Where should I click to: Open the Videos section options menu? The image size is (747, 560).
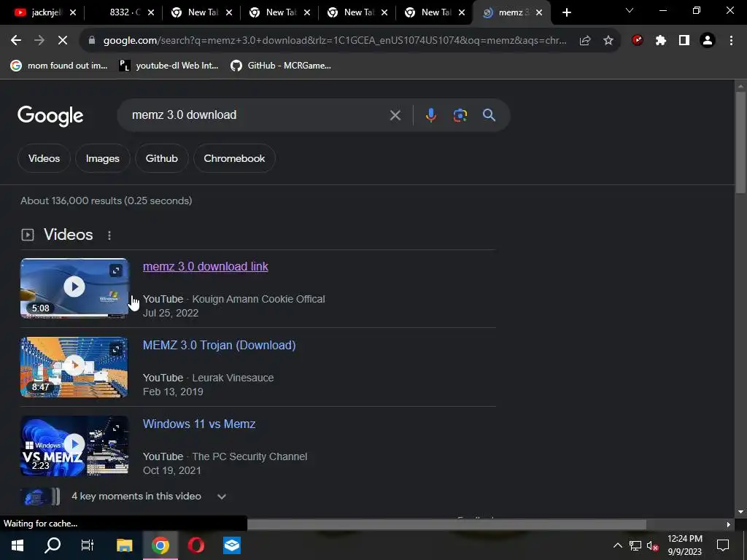coord(109,236)
